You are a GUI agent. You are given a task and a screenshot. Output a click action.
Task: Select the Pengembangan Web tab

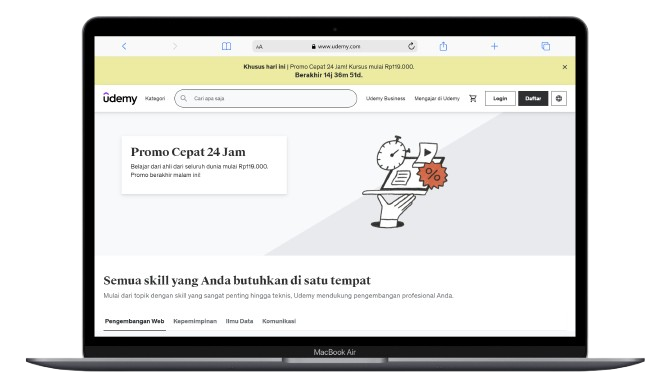point(134,321)
